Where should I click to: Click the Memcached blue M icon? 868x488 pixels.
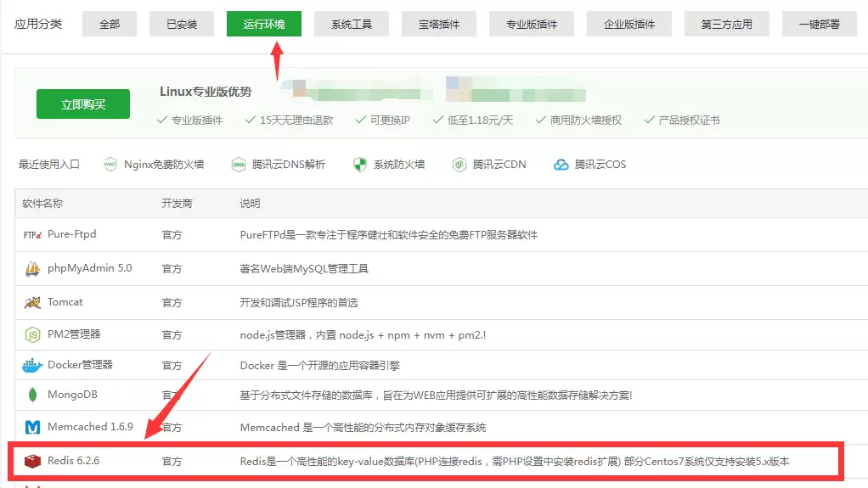click(x=32, y=427)
